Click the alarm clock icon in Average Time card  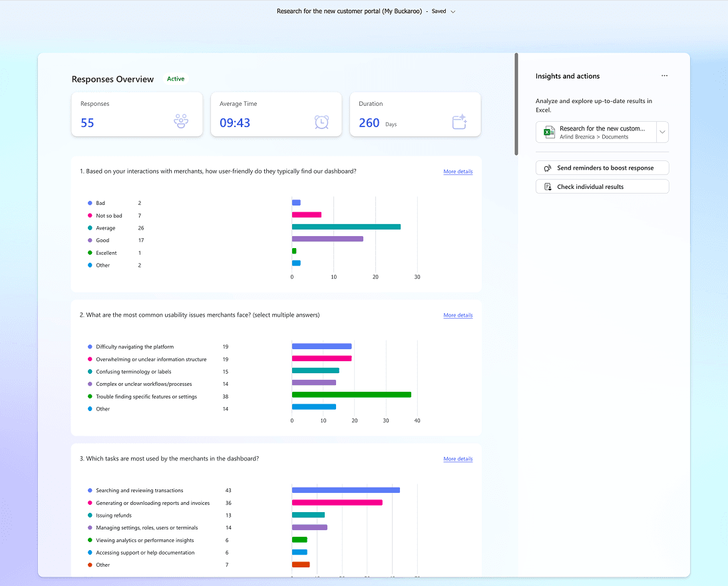tap(321, 122)
